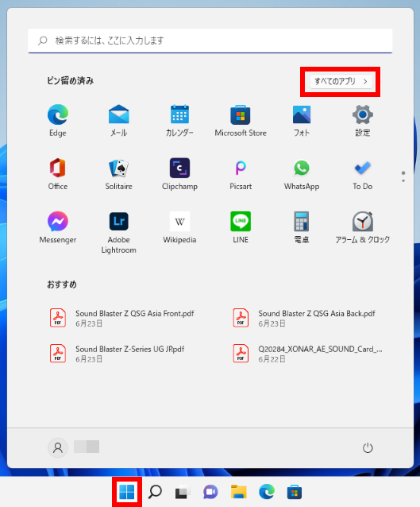Launch WhatsApp from pinned apps
The width and height of the screenshot is (420, 507).
click(x=302, y=174)
